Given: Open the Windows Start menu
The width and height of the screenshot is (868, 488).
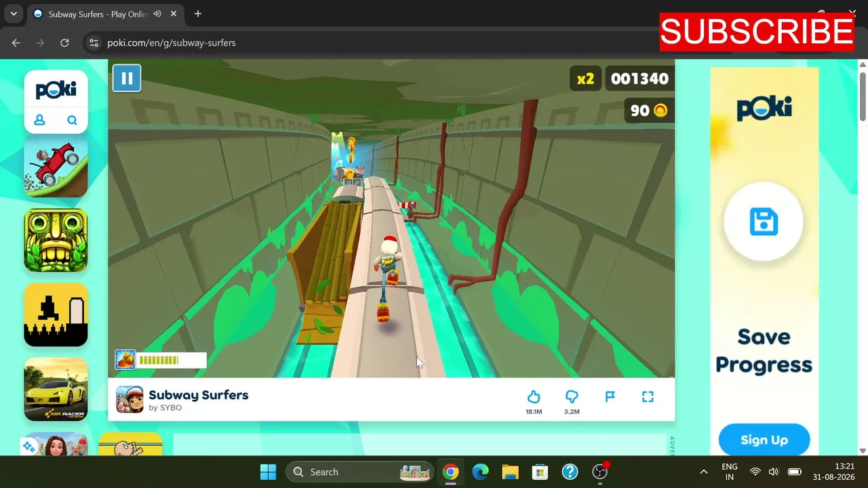Looking at the screenshot, I should tap(269, 472).
